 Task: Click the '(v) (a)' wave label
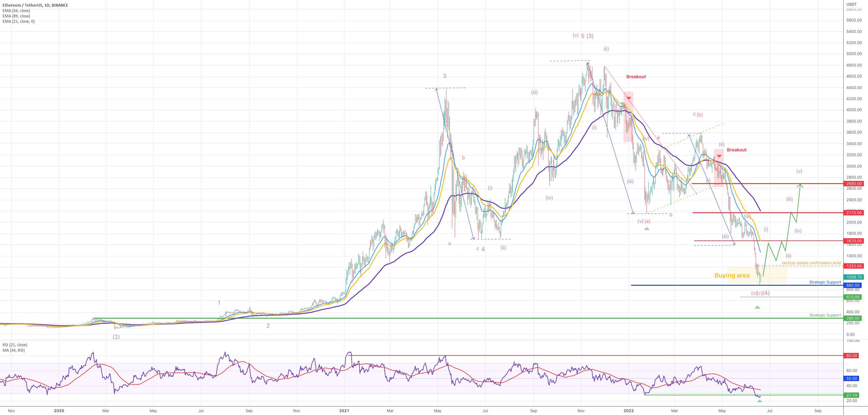coord(643,221)
